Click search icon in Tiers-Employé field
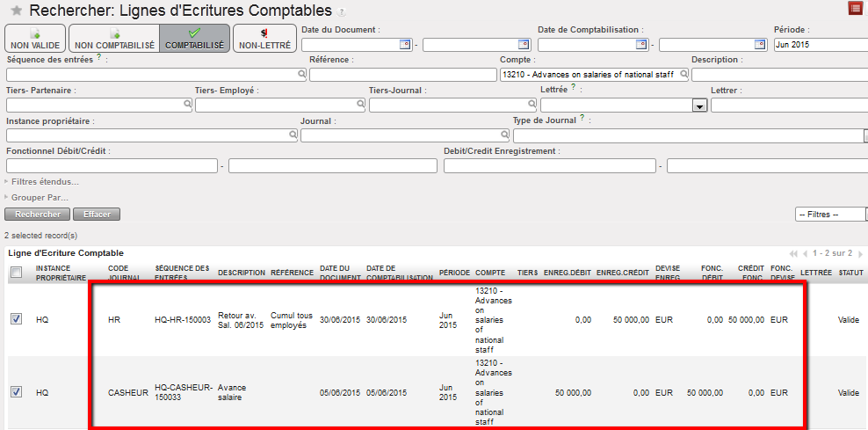868x430 pixels. [360, 105]
